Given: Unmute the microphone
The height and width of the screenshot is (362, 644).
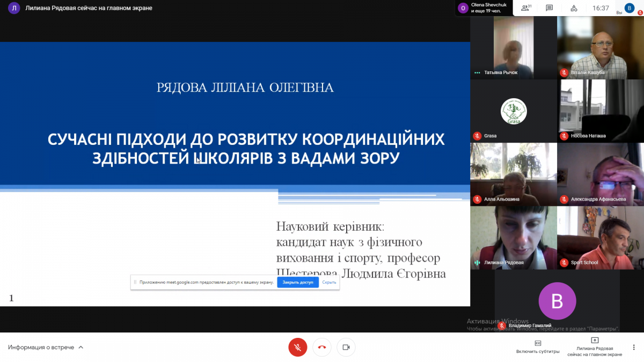Looking at the screenshot, I should (297, 347).
